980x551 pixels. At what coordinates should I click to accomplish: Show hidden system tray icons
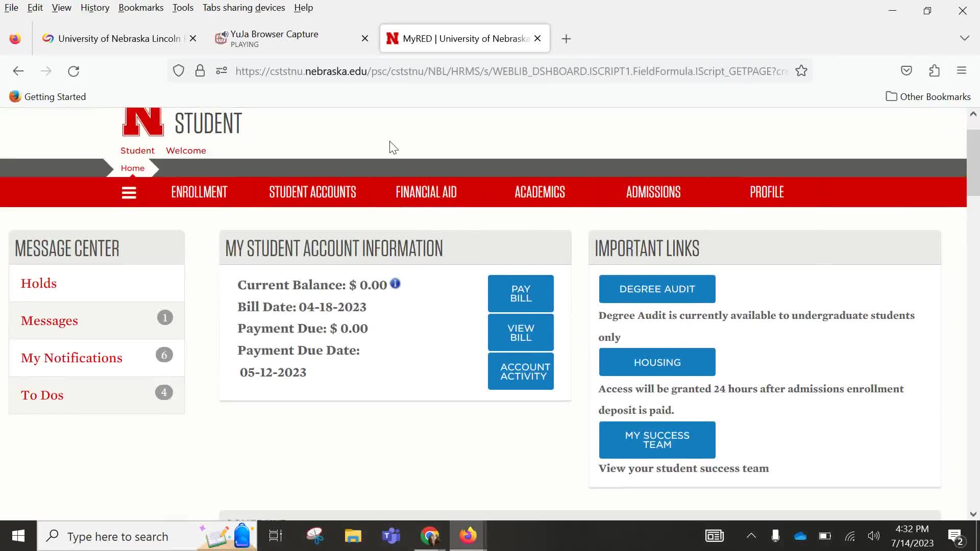click(x=751, y=536)
